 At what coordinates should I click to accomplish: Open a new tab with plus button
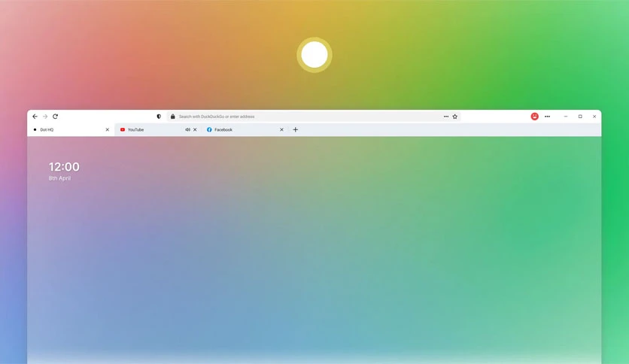tap(295, 129)
